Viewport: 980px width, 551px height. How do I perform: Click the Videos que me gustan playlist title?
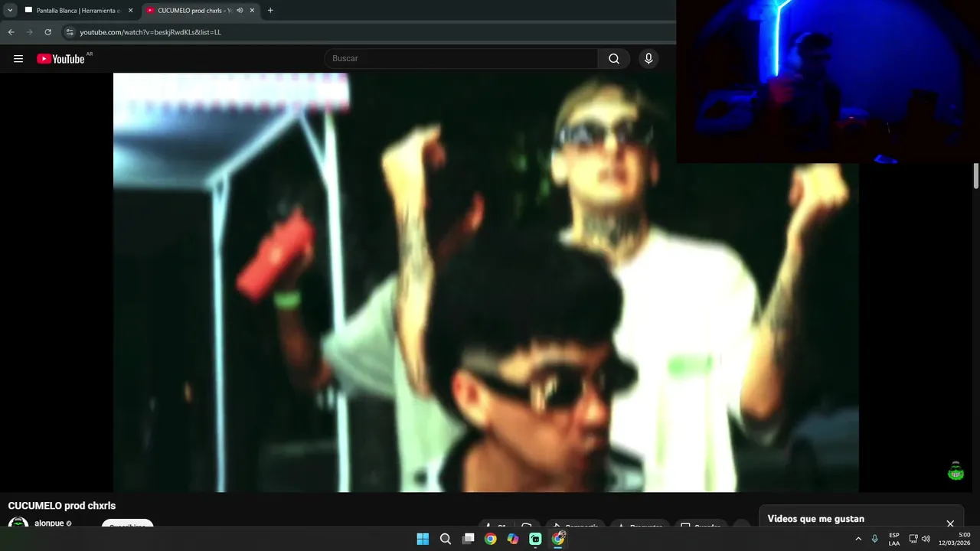[816, 519]
